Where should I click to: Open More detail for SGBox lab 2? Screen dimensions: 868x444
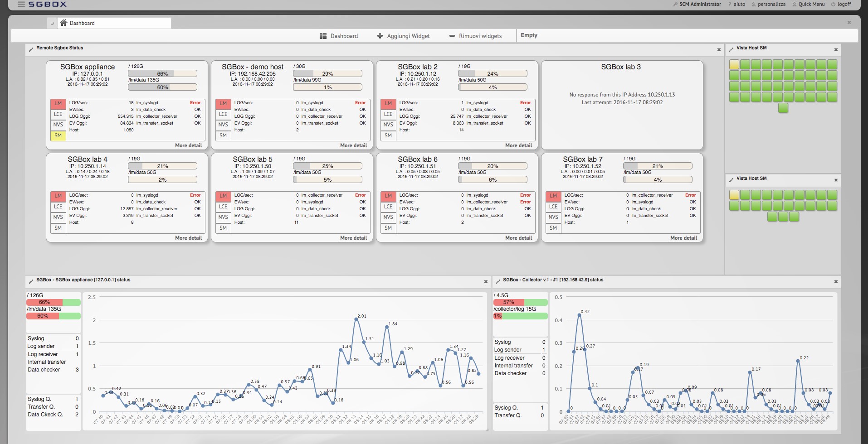pos(518,145)
